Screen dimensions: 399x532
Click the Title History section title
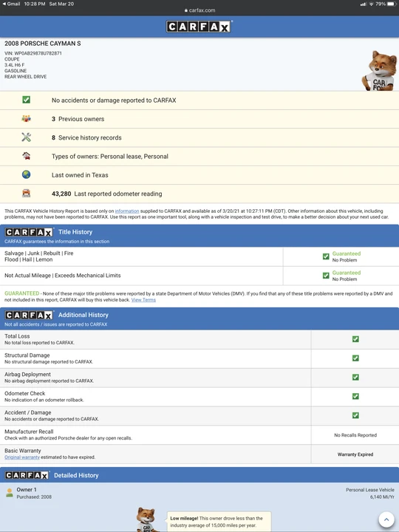coord(75,232)
